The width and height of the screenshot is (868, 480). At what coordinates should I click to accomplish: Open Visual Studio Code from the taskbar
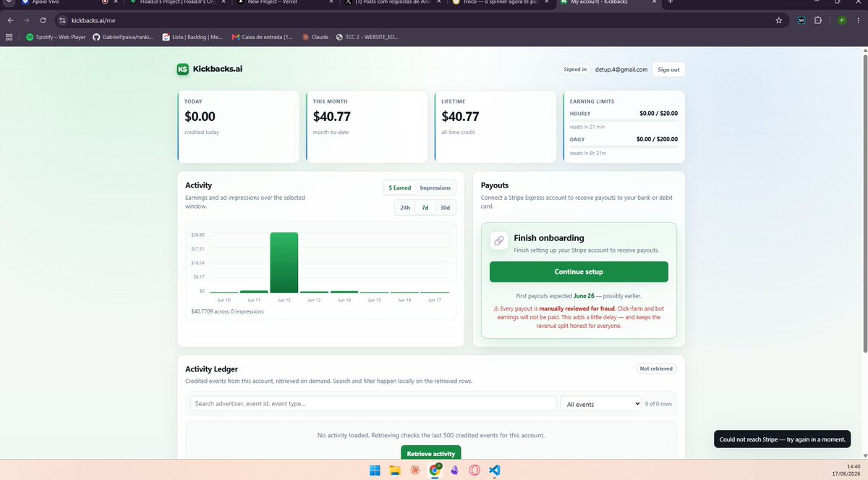point(494,470)
